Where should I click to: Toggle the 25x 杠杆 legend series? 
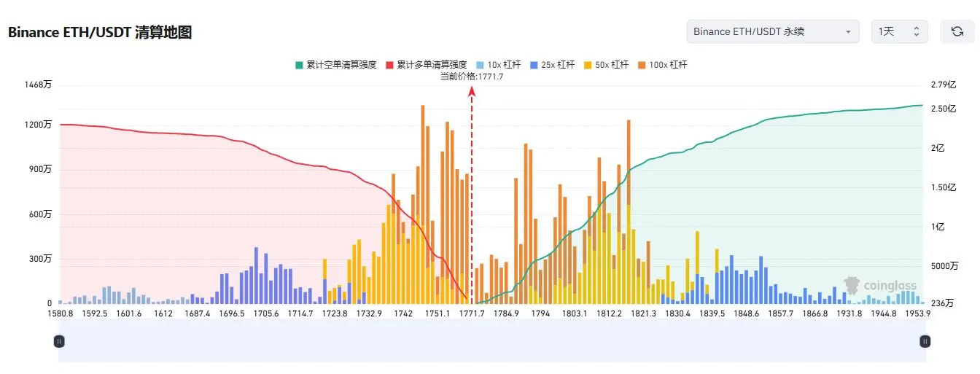pyautogui.click(x=553, y=65)
